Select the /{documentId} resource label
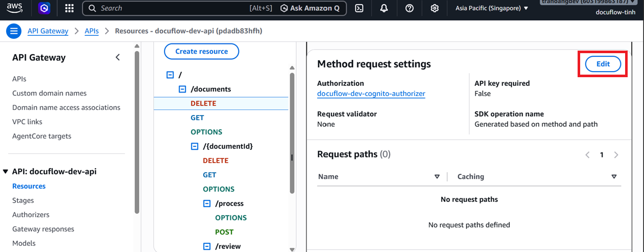Screen dimensions: 644x252 point(228,146)
